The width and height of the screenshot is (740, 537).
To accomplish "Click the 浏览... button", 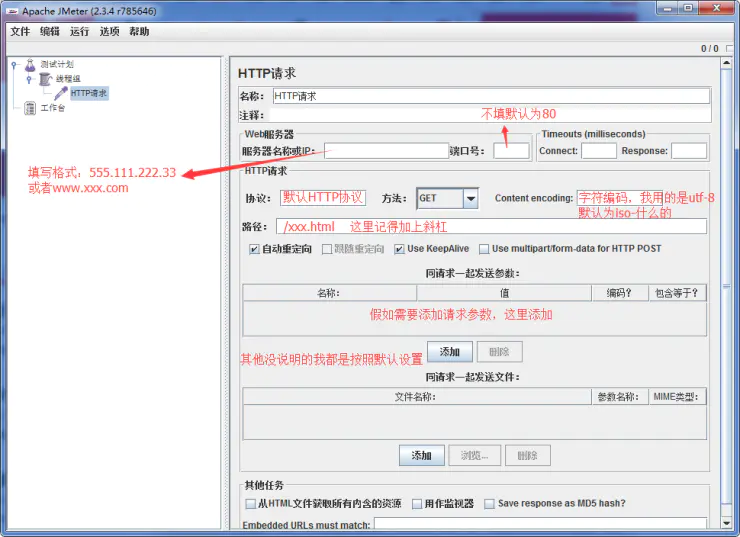I will point(474,455).
